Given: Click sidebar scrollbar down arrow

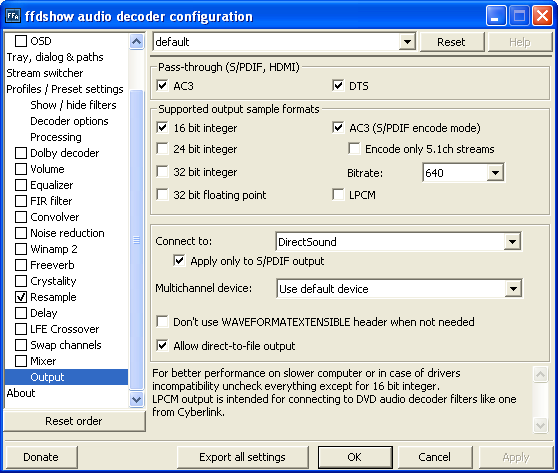Looking at the screenshot, I should click(x=137, y=399).
